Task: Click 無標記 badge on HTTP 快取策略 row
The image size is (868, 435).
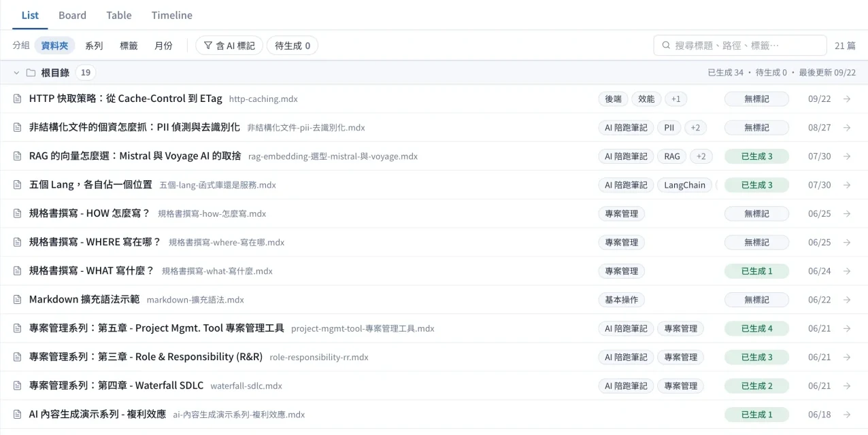Action: pyautogui.click(x=756, y=99)
